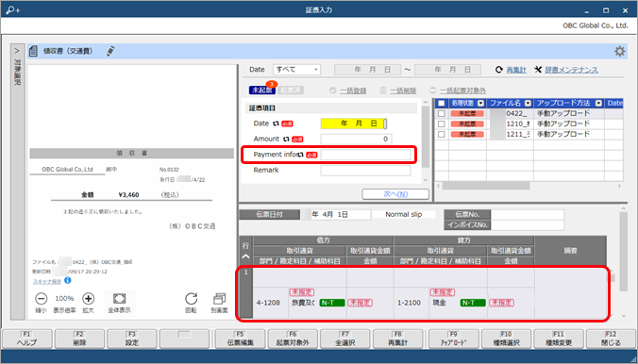Click the search-plus icon in the title bar

12,9
